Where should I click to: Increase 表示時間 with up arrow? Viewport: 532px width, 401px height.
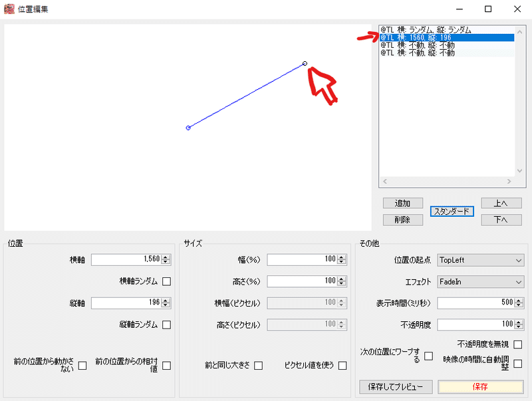[519, 301]
